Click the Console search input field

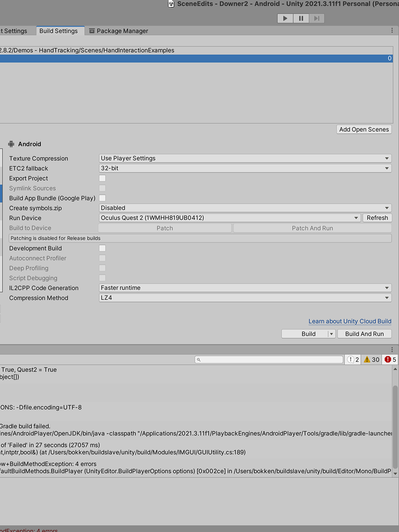[x=269, y=360]
